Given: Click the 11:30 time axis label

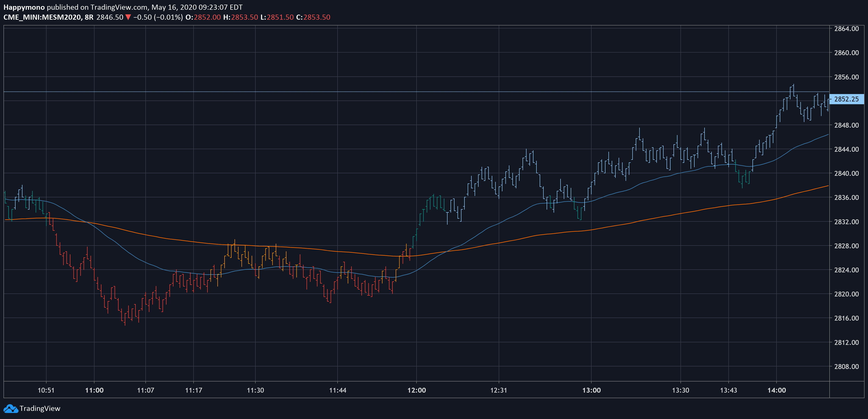Looking at the screenshot, I should (255, 390).
